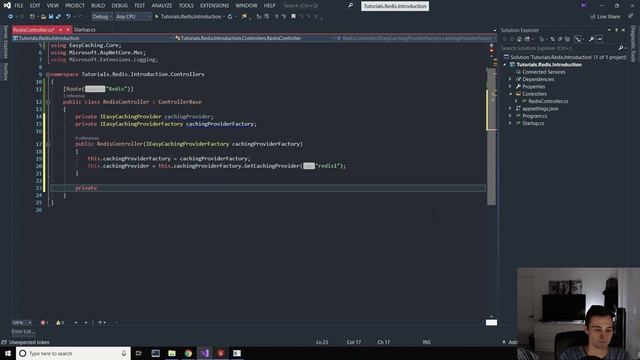Open the VIEW menu

point(53,6)
